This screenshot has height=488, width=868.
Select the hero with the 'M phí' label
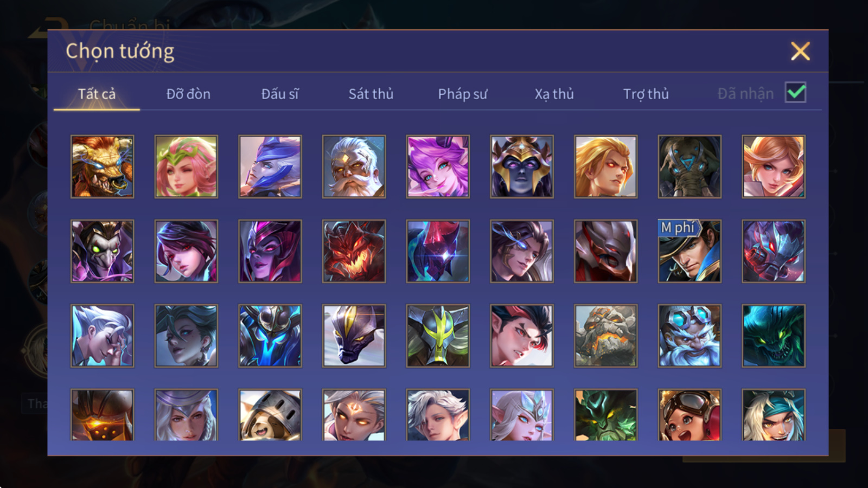(690, 251)
